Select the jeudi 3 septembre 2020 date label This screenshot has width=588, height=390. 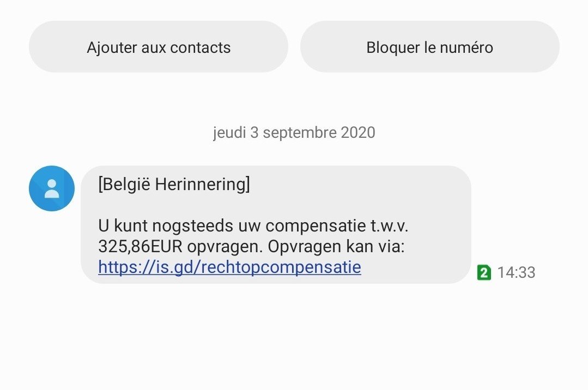coord(294,132)
